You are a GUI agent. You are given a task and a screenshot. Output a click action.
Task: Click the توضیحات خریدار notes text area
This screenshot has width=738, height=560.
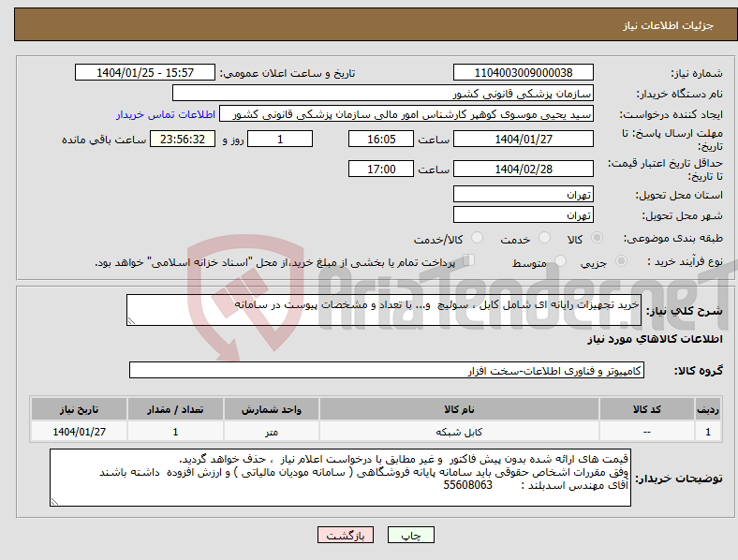tap(340, 478)
